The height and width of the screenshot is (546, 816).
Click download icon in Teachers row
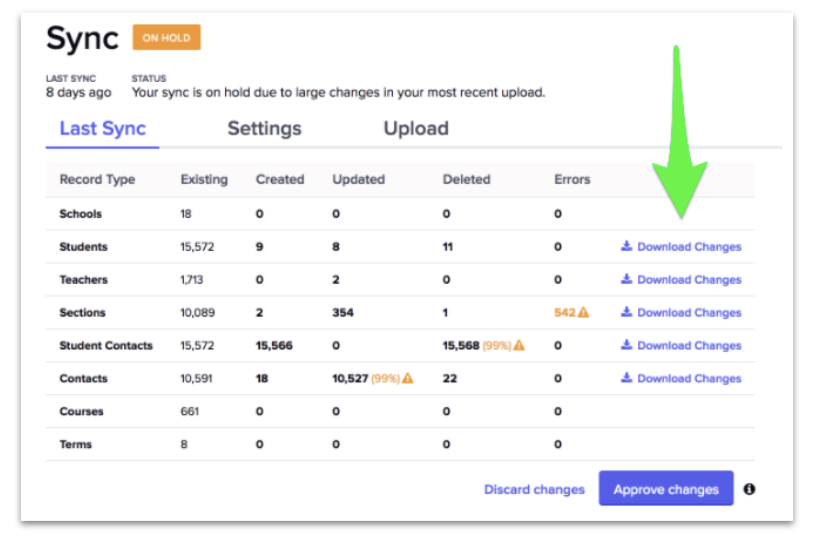(x=627, y=278)
